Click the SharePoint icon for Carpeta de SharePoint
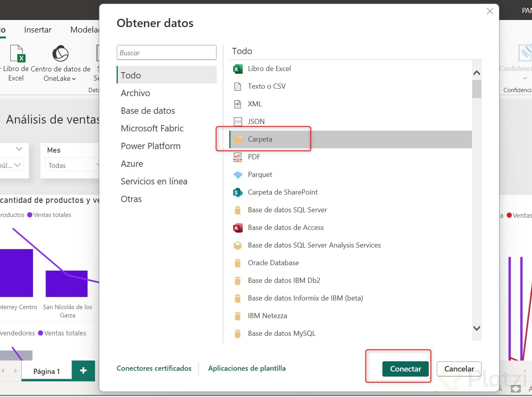Screen dimensions: 532x397 click(238, 192)
